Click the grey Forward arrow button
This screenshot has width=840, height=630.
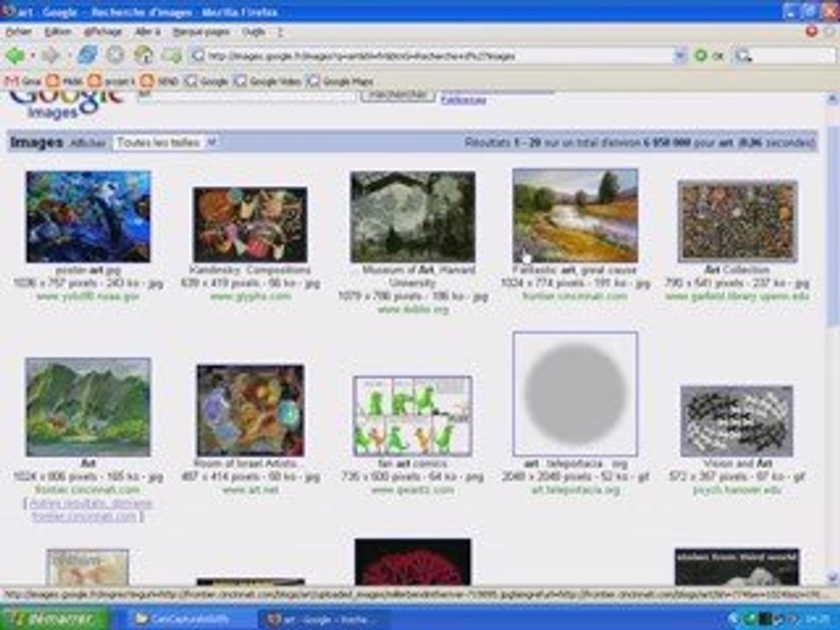click(51, 55)
